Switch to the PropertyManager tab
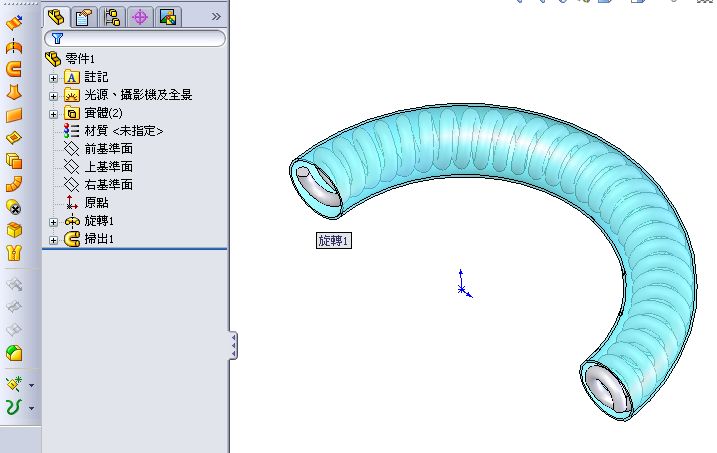Viewport: 717px width, 453px height. [x=84, y=18]
